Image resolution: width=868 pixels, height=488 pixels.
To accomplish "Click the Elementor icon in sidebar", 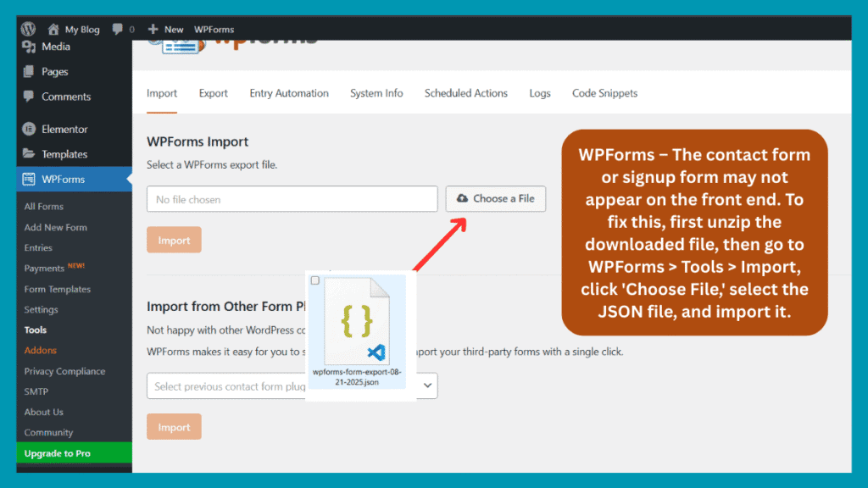I will point(29,129).
